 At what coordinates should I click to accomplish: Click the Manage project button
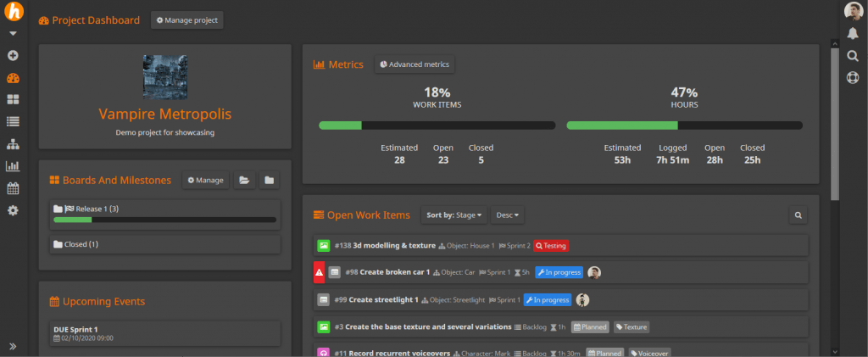(x=186, y=20)
